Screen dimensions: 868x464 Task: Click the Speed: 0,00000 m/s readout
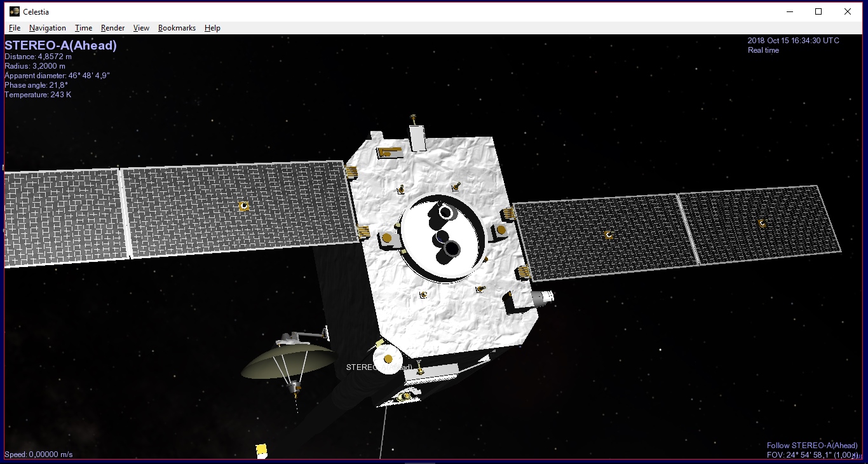pyautogui.click(x=39, y=454)
